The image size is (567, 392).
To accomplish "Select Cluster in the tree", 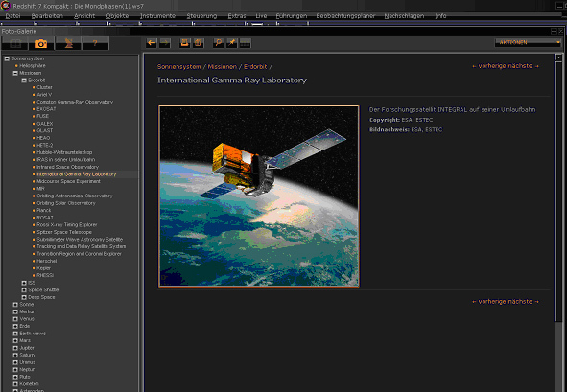I will 44,87.
